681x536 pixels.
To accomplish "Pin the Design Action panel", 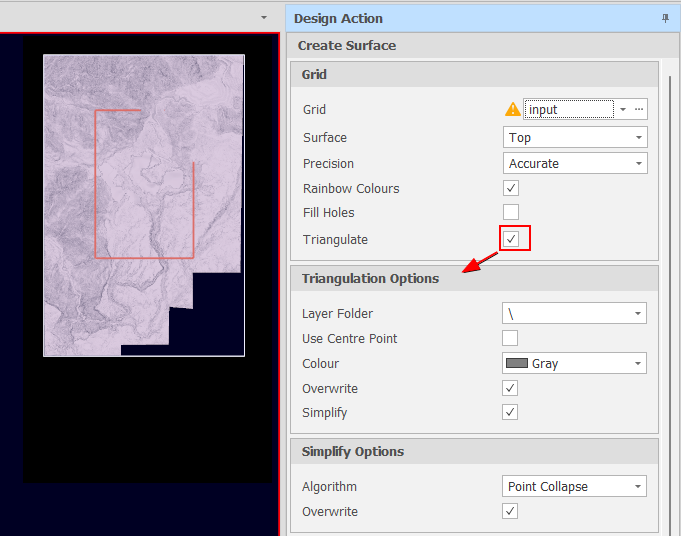I will point(665,18).
